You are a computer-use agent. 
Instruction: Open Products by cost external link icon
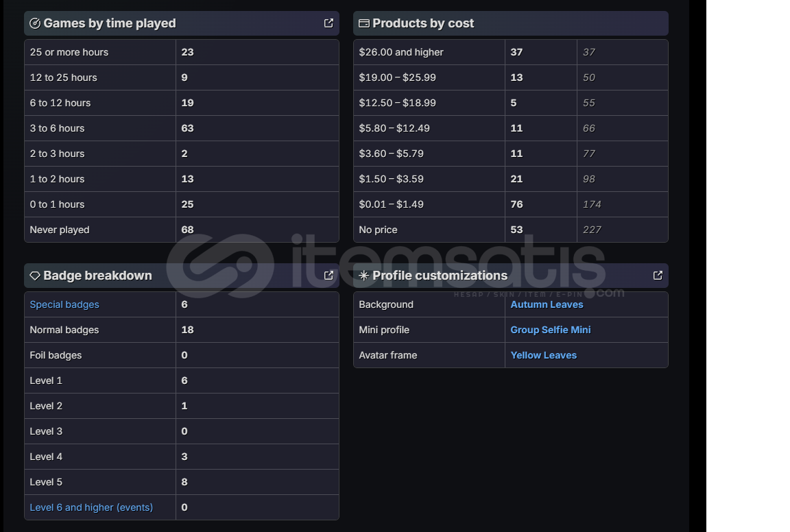coord(658,23)
